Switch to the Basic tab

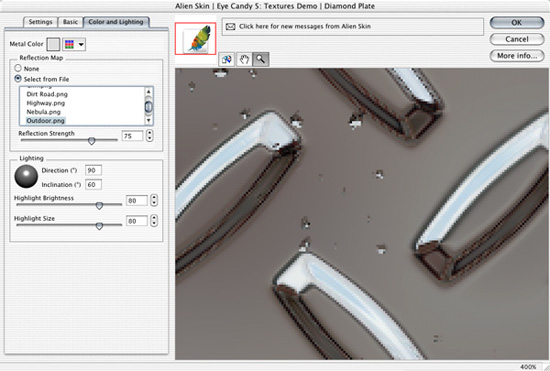[x=70, y=22]
